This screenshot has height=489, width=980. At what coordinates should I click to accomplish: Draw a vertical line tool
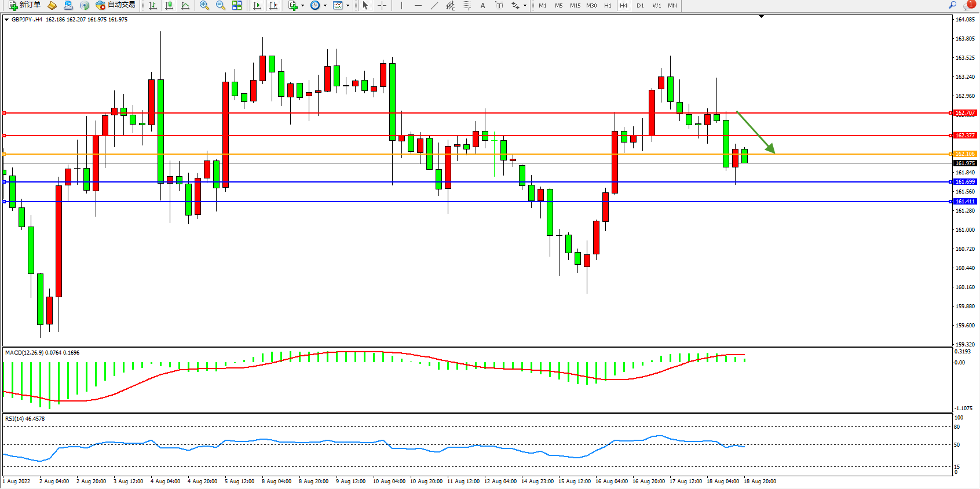point(401,5)
